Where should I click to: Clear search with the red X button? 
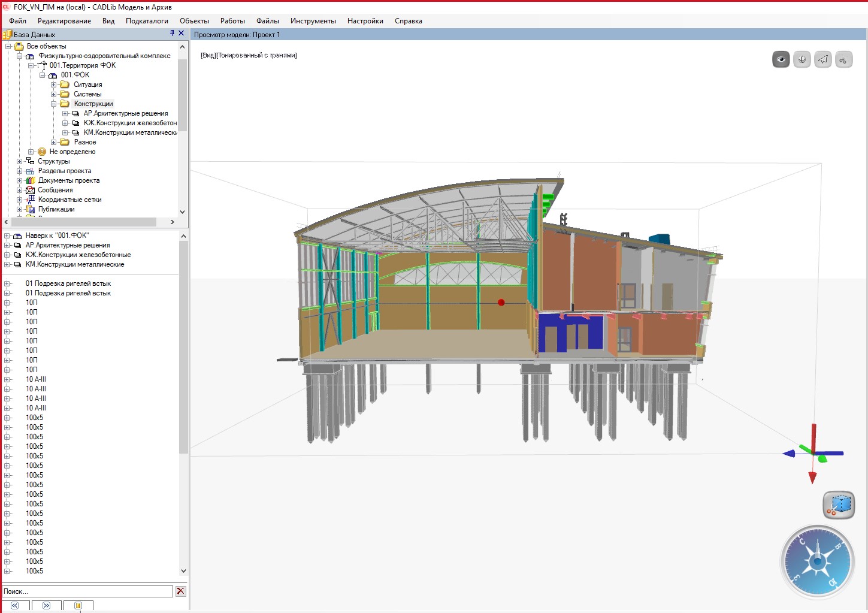pyautogui.click(x=180, y=591)
